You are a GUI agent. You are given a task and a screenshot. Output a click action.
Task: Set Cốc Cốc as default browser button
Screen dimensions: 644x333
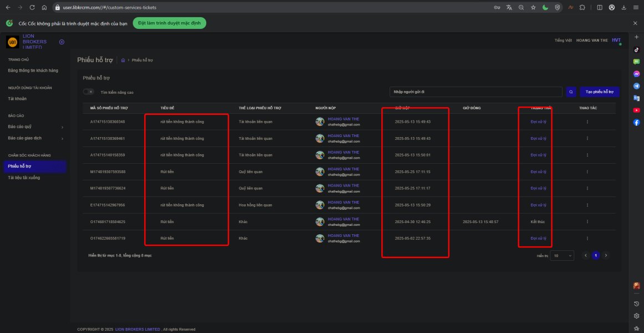[169, 23]
